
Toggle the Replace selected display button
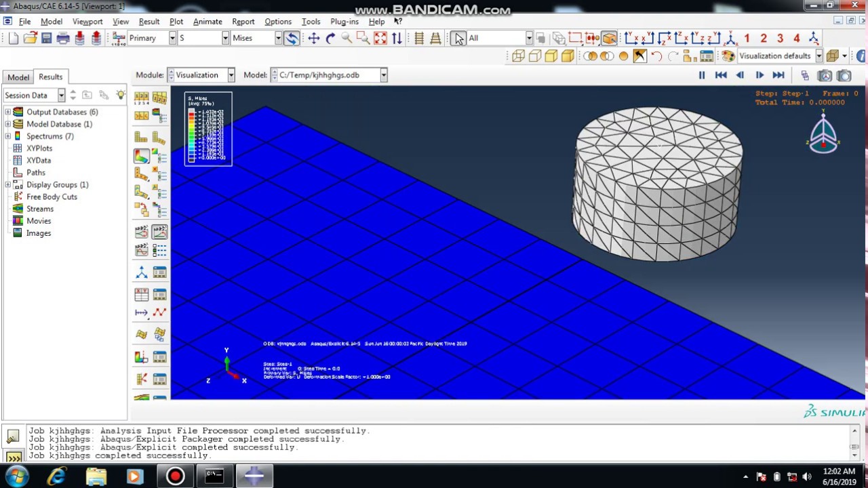point(639,56)
